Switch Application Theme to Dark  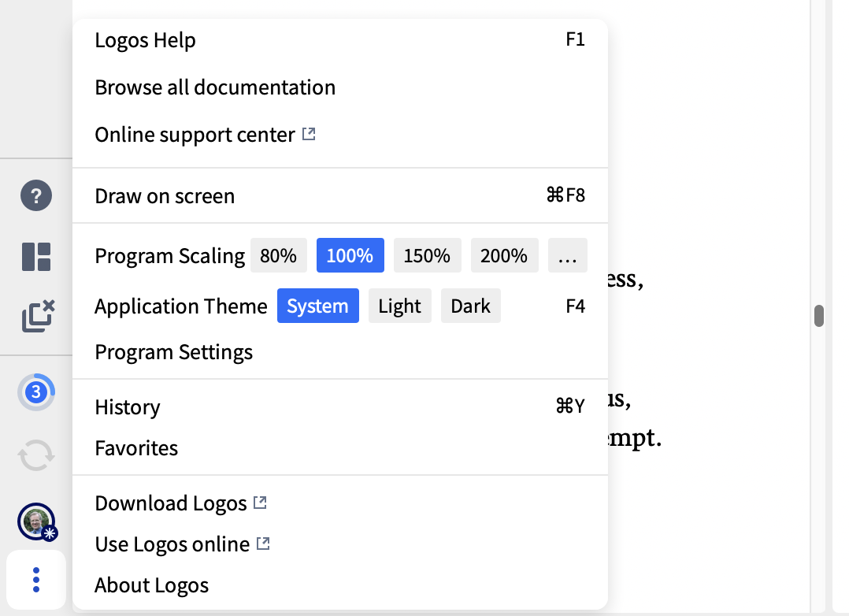pyautogui.click(x=470, y=306)
